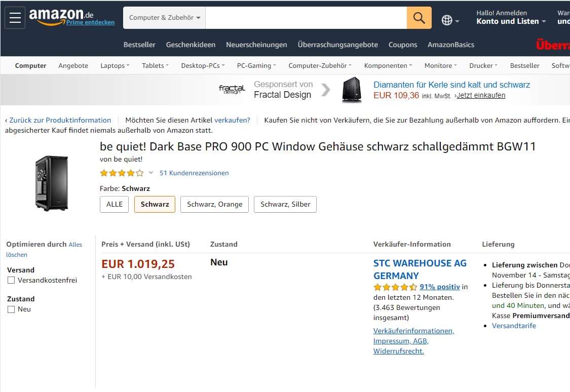The height and width of the screenshot is (392, 570).
Task: Click the Fractal Design sponsor logo
Action: pyautogui.click(x=232, y=89)
